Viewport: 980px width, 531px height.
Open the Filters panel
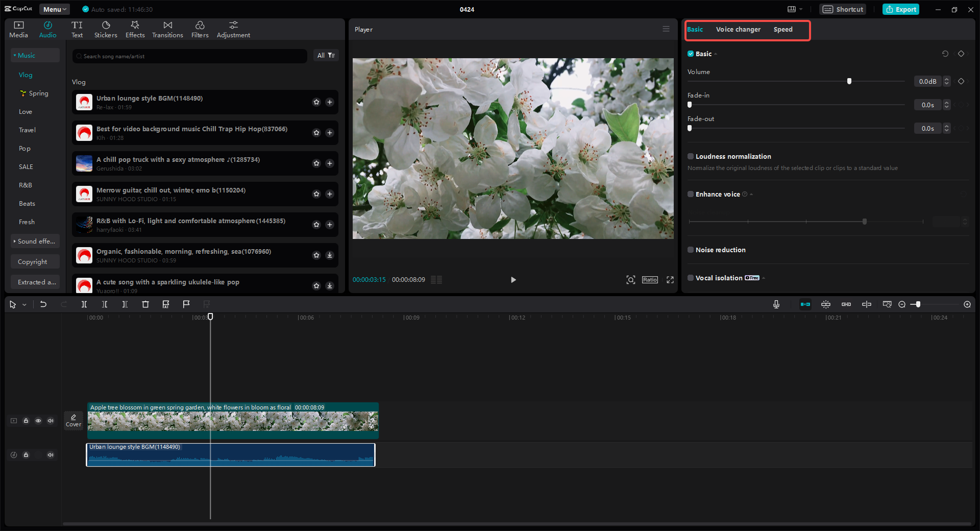[200, 30]
